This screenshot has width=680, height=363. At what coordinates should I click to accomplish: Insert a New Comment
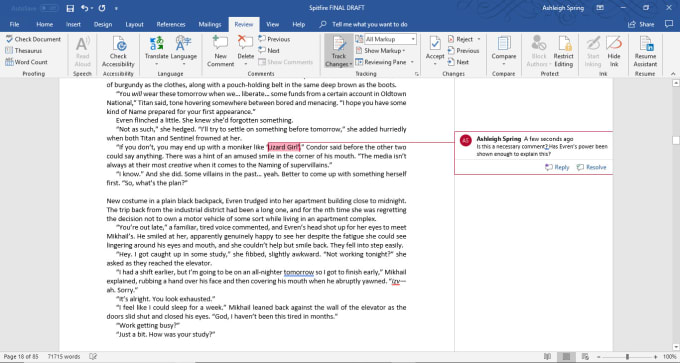(220, 52)
